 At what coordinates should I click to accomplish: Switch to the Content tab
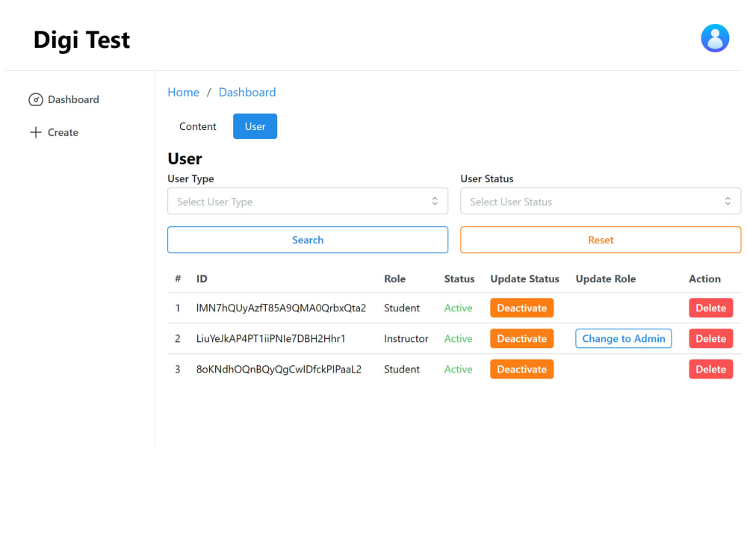coord(197,126)
